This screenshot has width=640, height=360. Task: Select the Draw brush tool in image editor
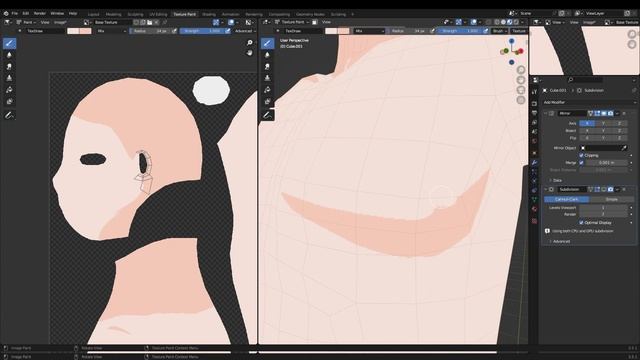tap(9, 43)
